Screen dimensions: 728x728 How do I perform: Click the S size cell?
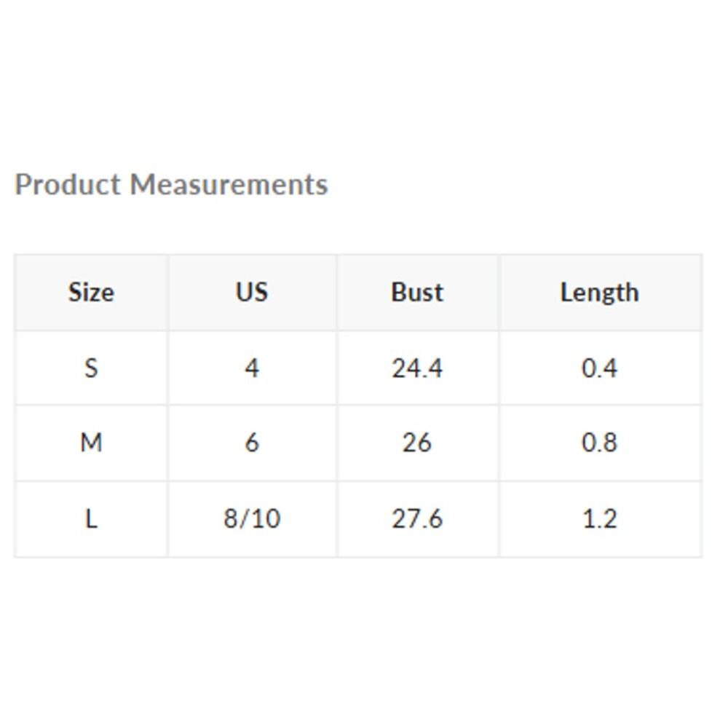pos(91,368)
